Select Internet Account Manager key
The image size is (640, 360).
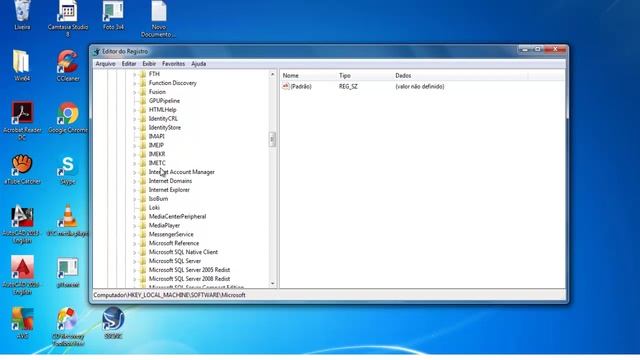[x=182, y=172]
